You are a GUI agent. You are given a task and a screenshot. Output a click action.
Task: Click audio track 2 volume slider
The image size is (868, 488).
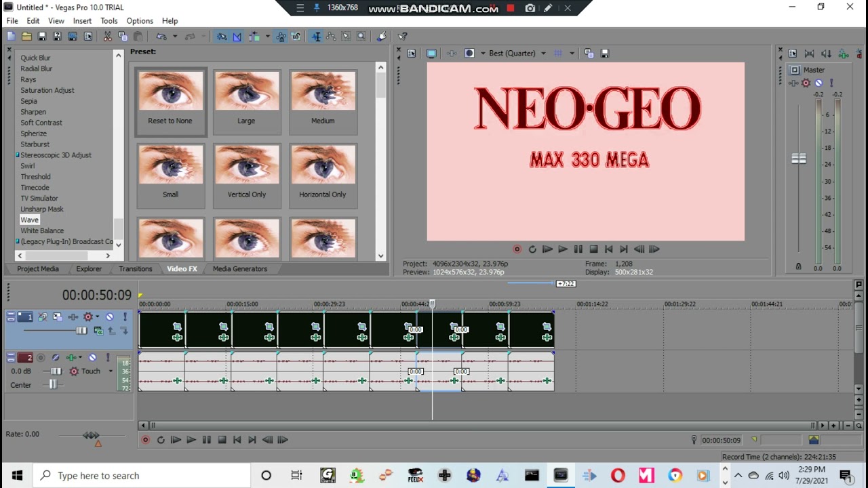tap(56, 371)
